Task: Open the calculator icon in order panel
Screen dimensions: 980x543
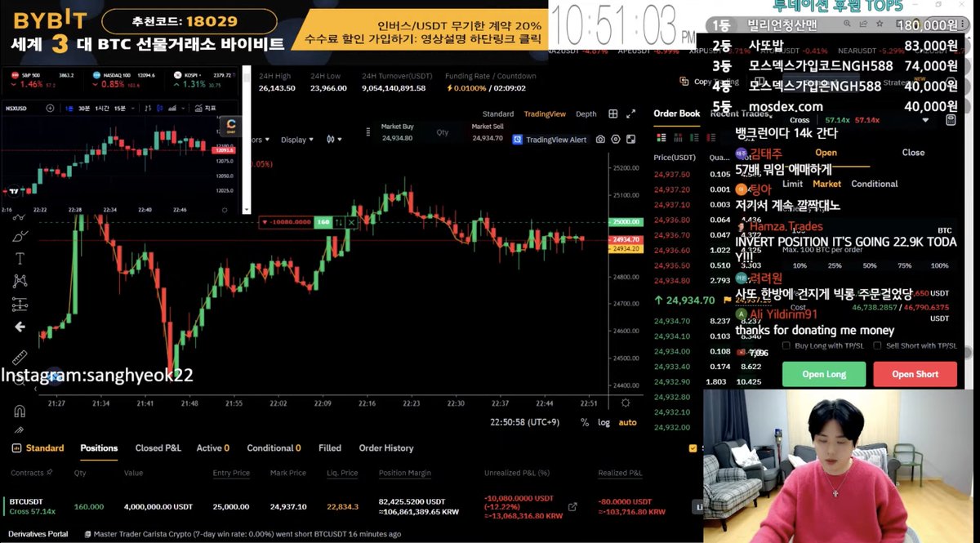Action: coord(951,120)
